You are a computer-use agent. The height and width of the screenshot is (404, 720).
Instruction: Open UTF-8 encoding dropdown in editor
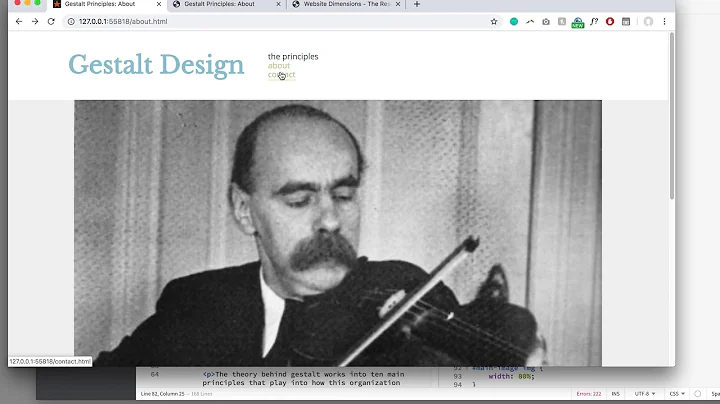[x=645, y=394]
